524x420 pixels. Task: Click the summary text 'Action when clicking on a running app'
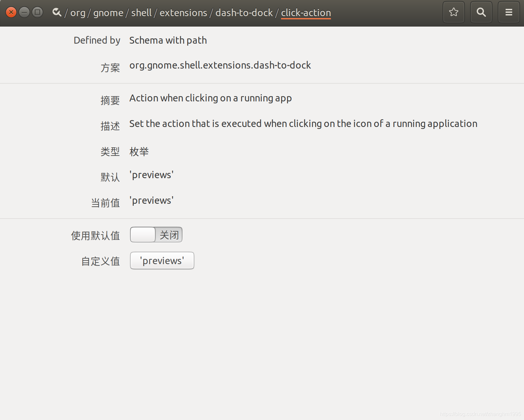(210, 98)
